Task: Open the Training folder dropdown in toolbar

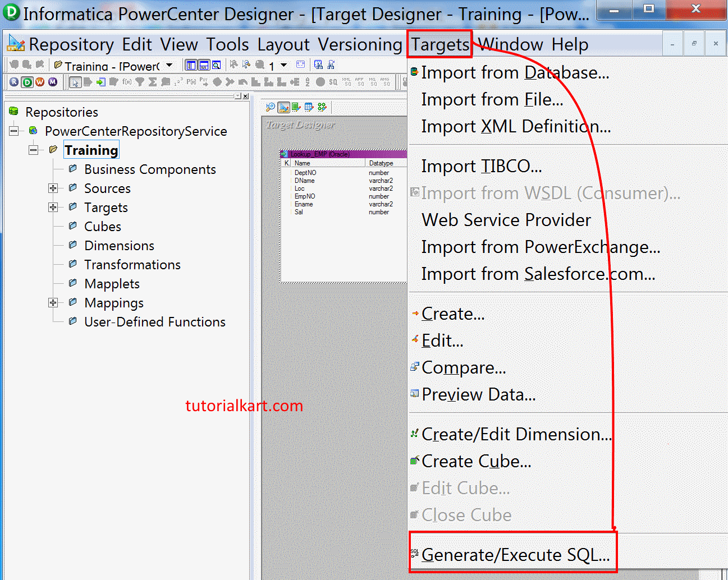Action: pos(170,65)
